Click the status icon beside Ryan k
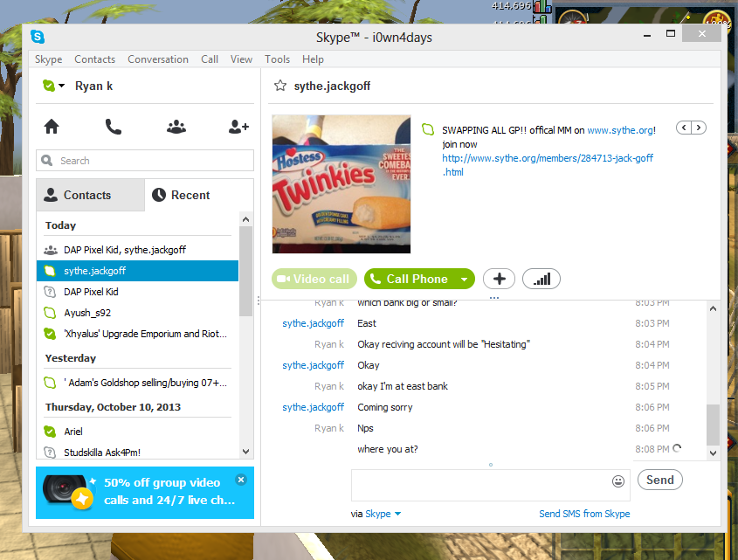The width and height of the screenshot is (738, 560). point(49,86)
